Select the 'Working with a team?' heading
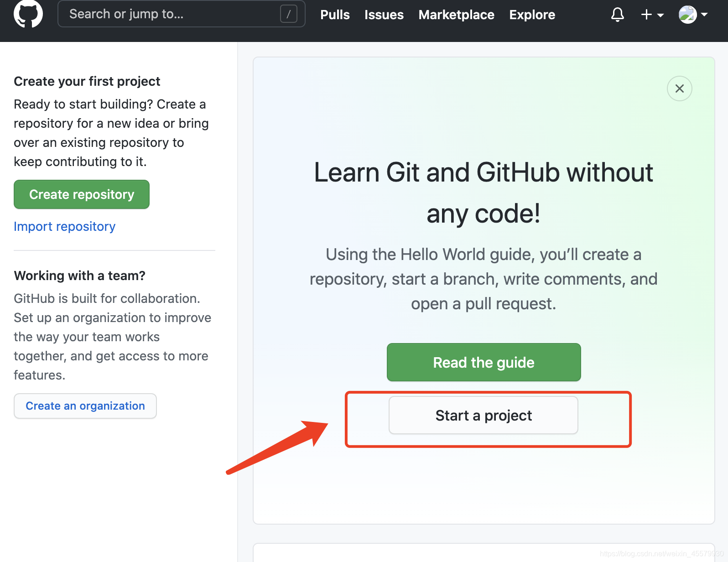Image resolution: width=728 pixels, height=562 pixels. pyautogui.click(x=79, y=276)
